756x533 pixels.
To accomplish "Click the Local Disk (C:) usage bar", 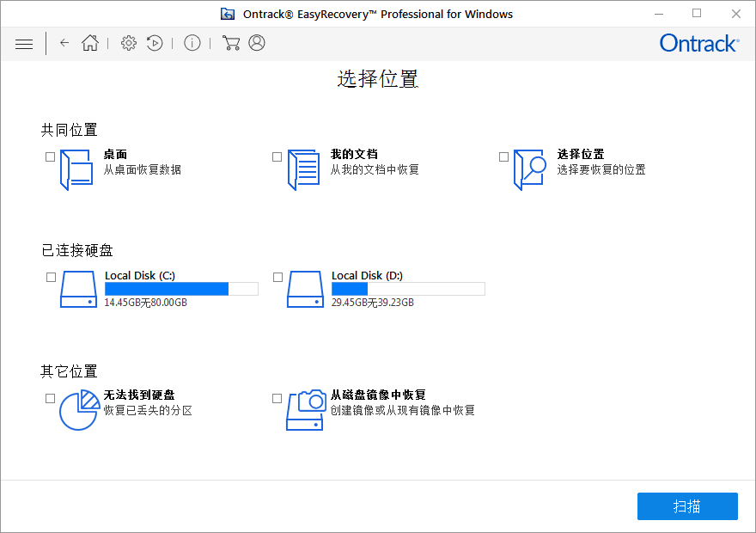I will 182,289.
